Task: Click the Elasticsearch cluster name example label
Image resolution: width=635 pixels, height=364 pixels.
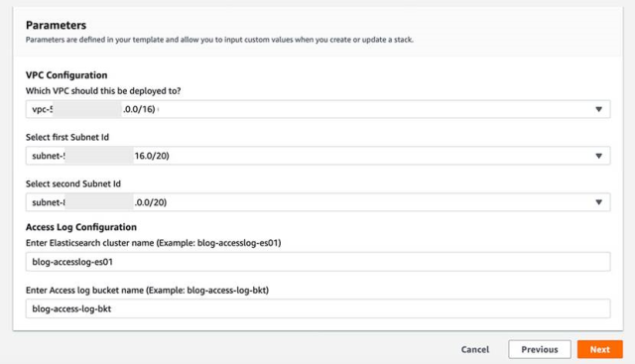Action: click(x=153, y=243)
